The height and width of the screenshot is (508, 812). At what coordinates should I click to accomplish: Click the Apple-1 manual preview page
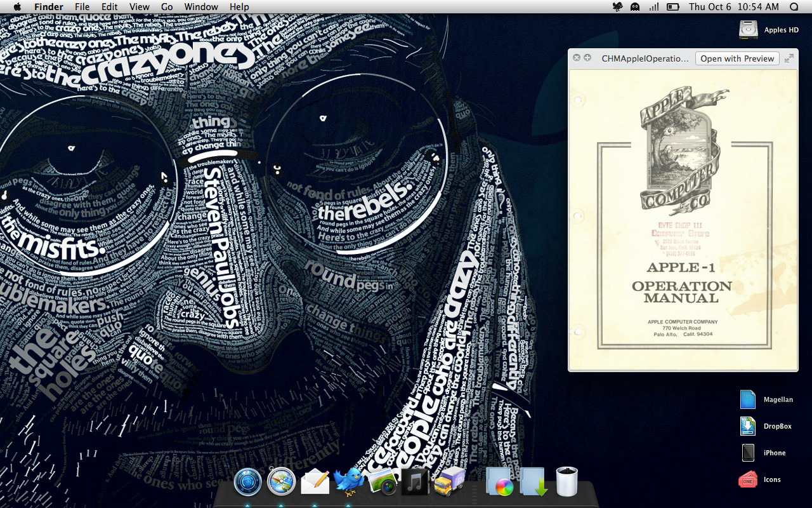tap(683, 219)
